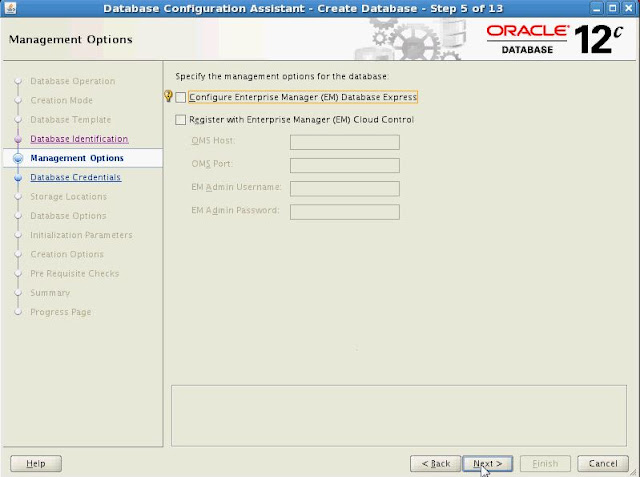640x477 pixels.
Task: Go back with the Back button
Action: [x=436, y=464]
